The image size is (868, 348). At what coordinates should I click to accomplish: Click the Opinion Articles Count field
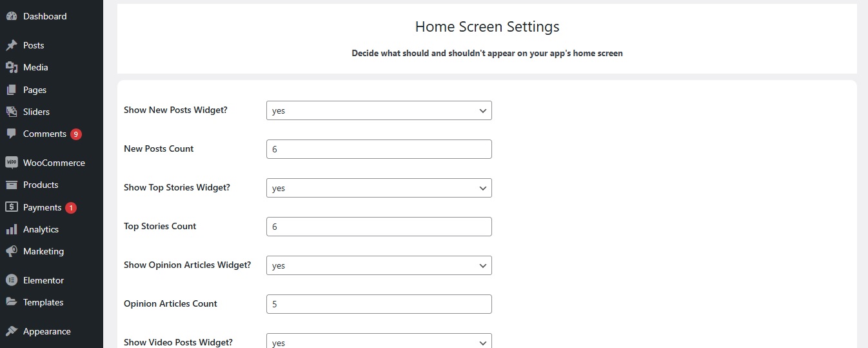click(x=379, y=304)
